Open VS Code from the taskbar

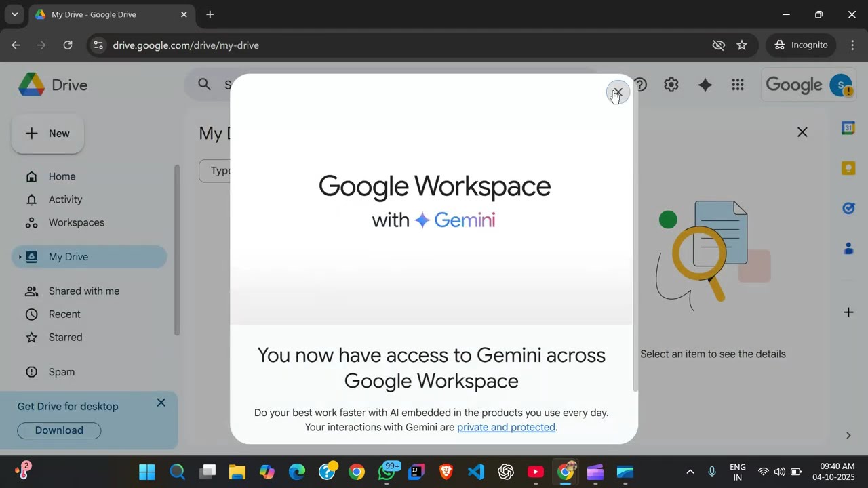point(476,472)
